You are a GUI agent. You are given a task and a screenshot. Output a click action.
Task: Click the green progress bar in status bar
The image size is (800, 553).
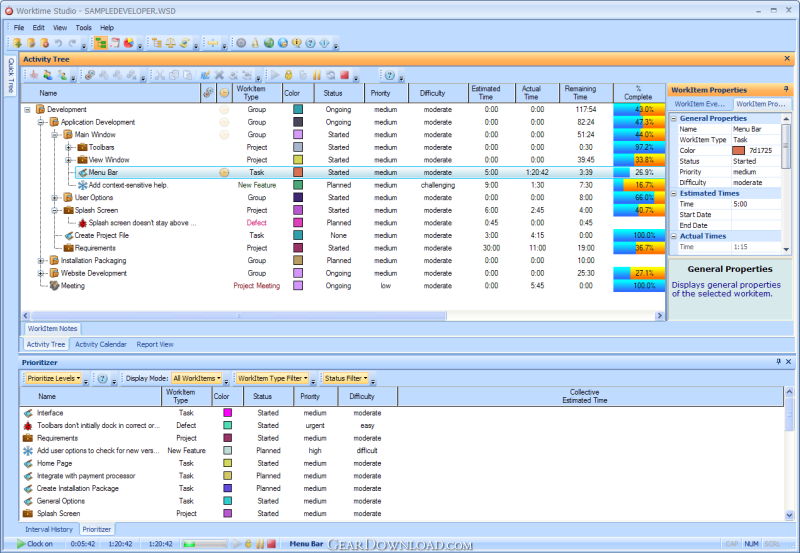point(205,544)
